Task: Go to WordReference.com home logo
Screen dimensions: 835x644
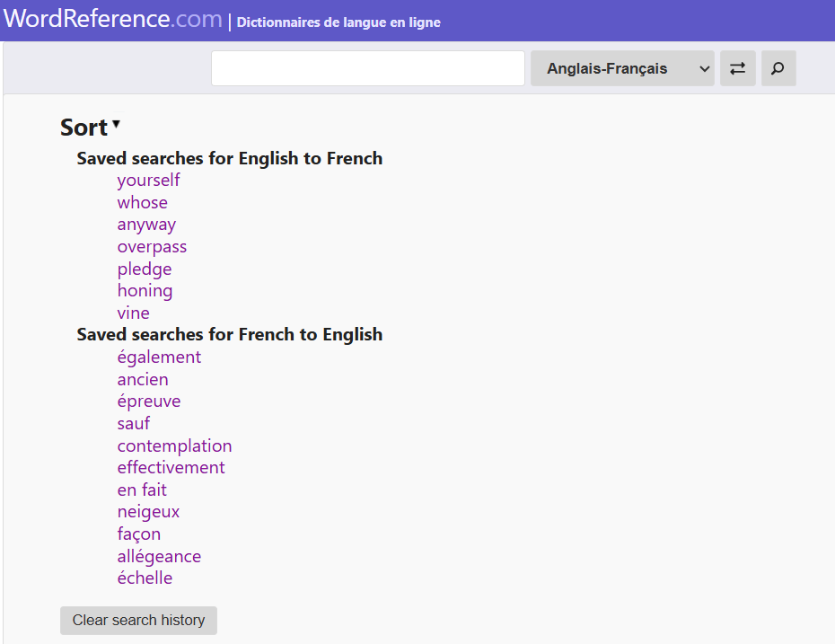Action: coord(112,19)
